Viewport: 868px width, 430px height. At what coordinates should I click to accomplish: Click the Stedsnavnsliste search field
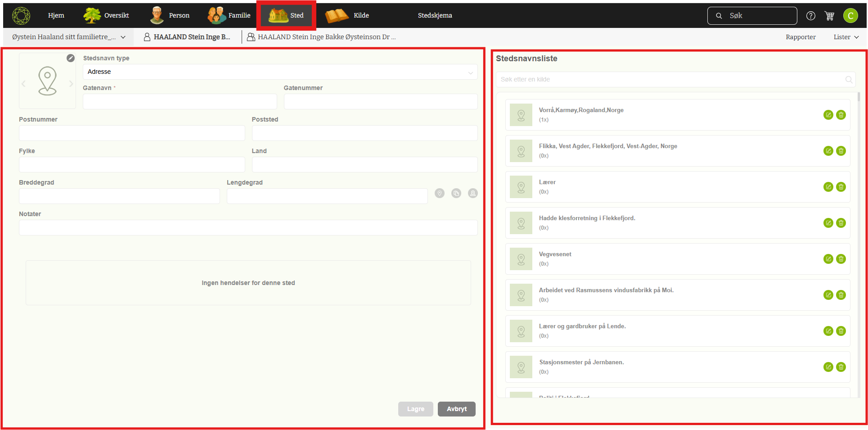[671, 79]
